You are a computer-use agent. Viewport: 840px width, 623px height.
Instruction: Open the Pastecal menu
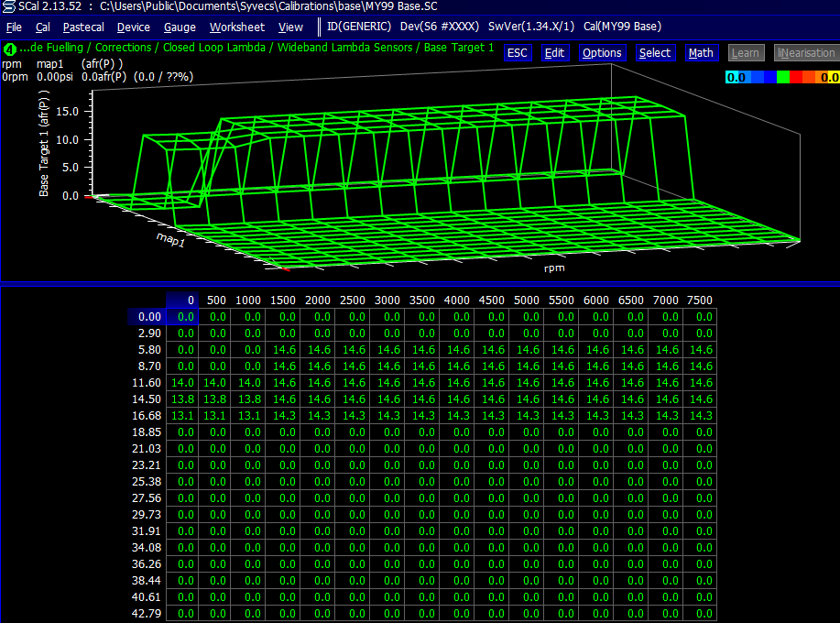83,27
